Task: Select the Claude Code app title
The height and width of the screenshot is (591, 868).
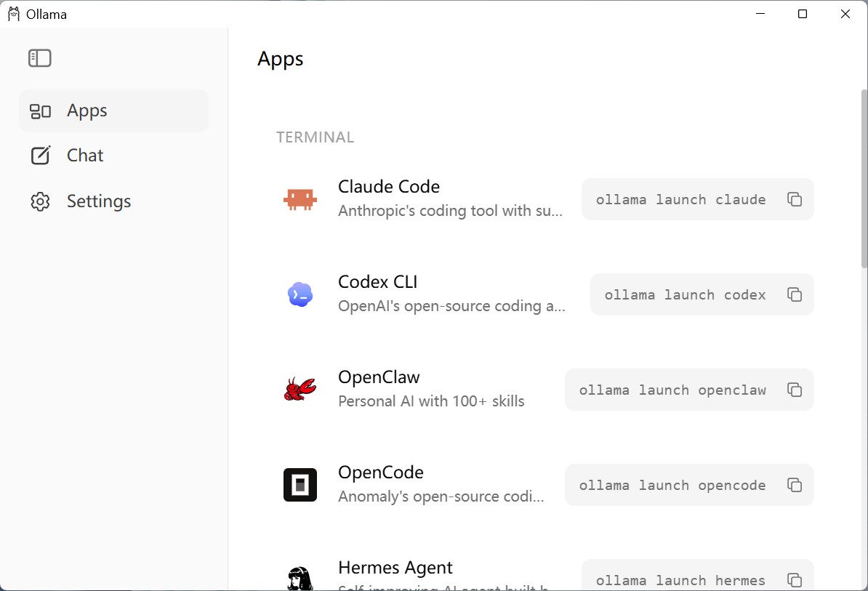Action: tap(389, 187)
